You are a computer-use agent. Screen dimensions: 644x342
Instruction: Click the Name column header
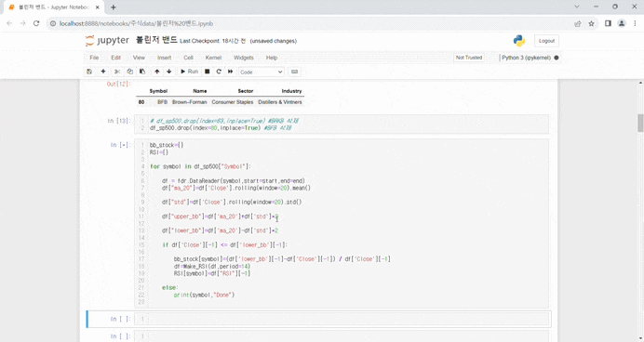pyautogui.click(x=200, y=91)
